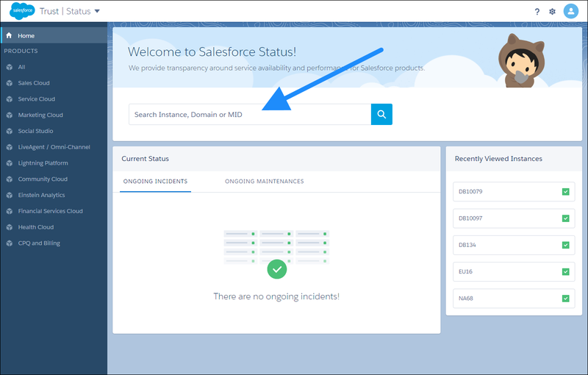View Einstein Analytics product status
Image resolution: width=588 pixels, height=375 pixels.
[x=41, y=195]
